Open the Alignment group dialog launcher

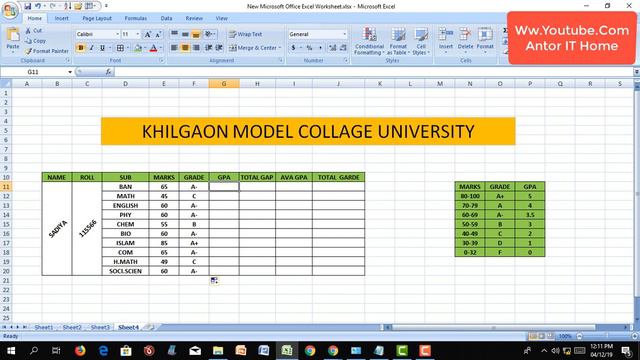click(281, 60)
